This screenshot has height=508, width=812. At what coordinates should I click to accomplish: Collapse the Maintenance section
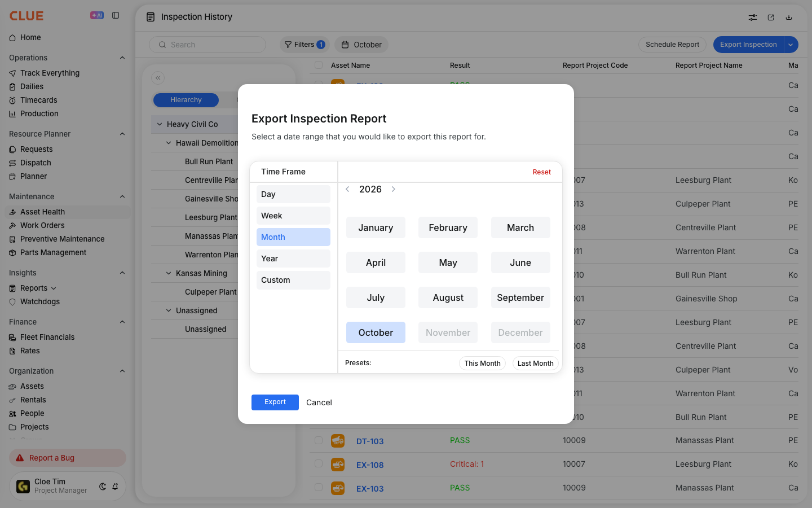(122, 196)
